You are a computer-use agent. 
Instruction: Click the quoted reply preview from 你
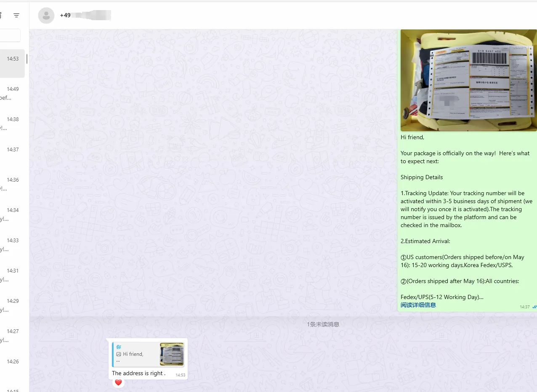pos(148,355)
